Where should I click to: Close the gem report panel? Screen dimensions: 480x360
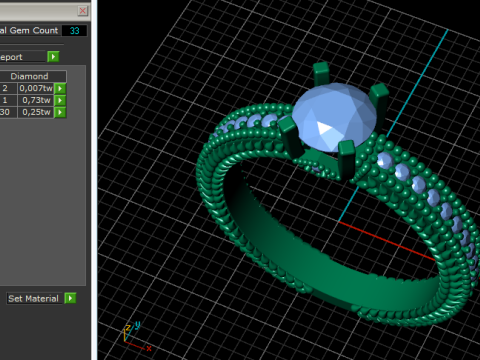[83, 11]
